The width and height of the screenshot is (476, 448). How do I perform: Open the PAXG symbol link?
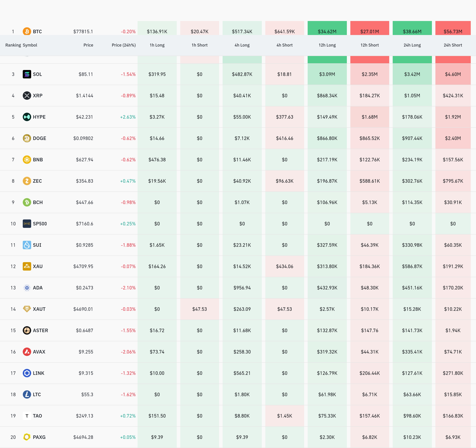tap(39, 437)
